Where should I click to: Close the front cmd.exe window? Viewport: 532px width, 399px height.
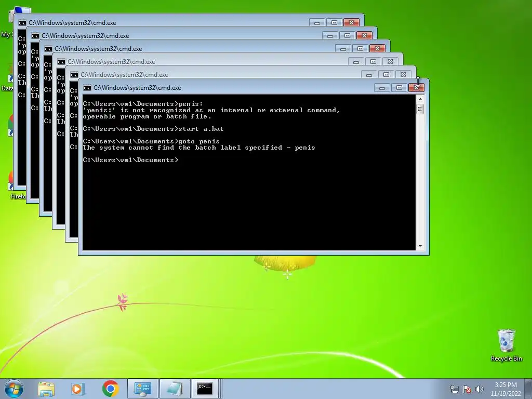click(x=416, y=88)
